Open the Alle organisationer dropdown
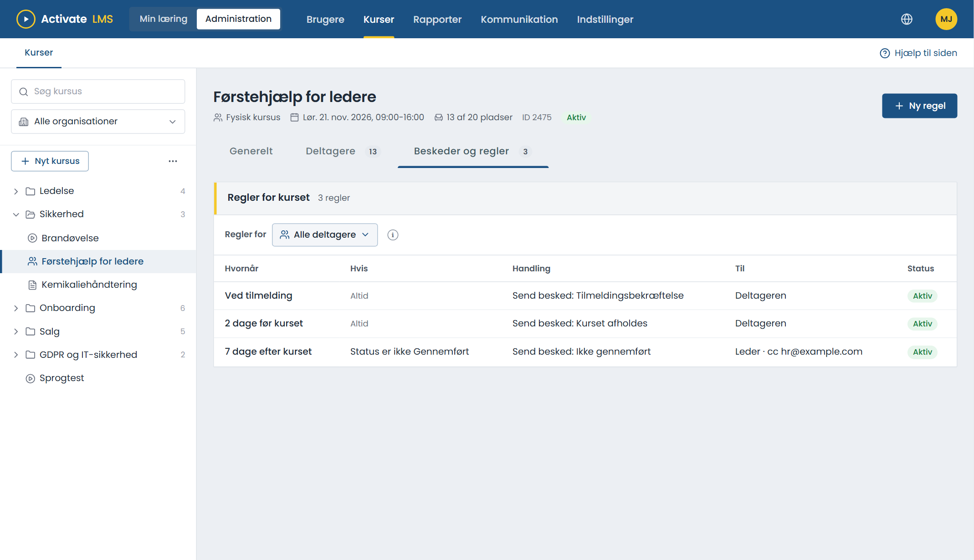 98,122
